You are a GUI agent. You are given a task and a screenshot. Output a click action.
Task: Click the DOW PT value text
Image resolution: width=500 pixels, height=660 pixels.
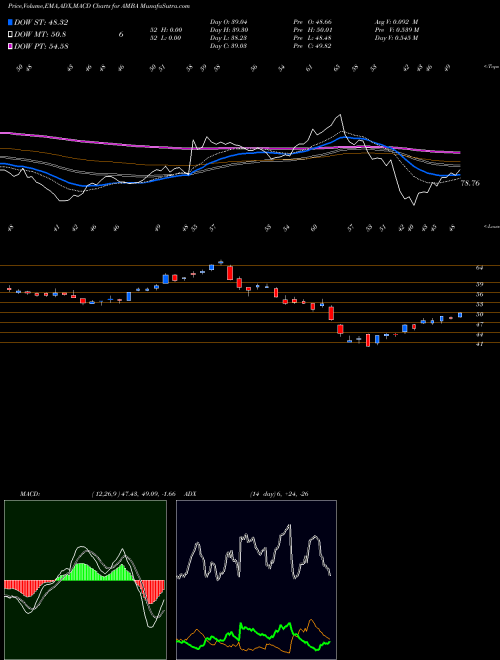click(x=41, y=46)
